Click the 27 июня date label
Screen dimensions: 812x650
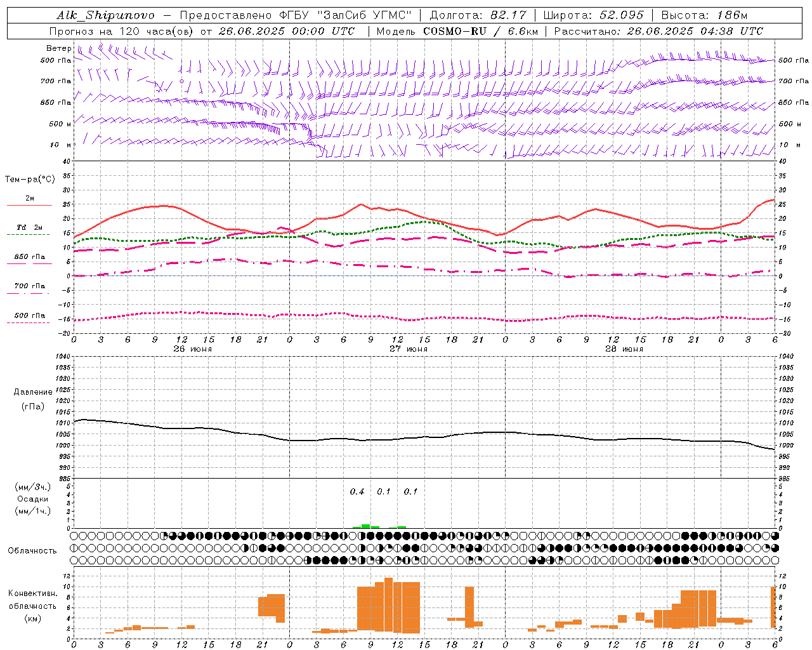[x=408, y=349]
